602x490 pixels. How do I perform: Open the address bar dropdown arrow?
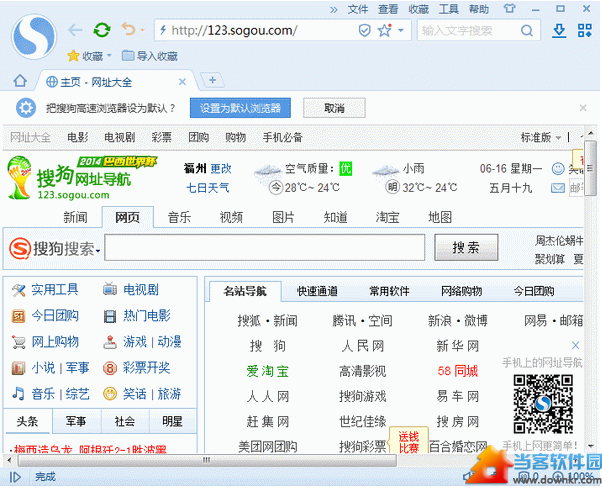401,30
